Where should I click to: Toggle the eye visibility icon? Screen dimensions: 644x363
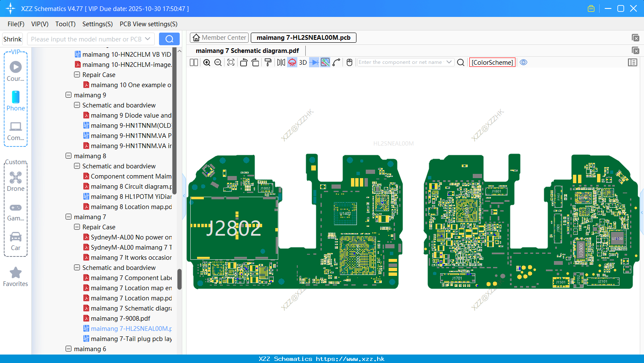click(x=523, y=62)
